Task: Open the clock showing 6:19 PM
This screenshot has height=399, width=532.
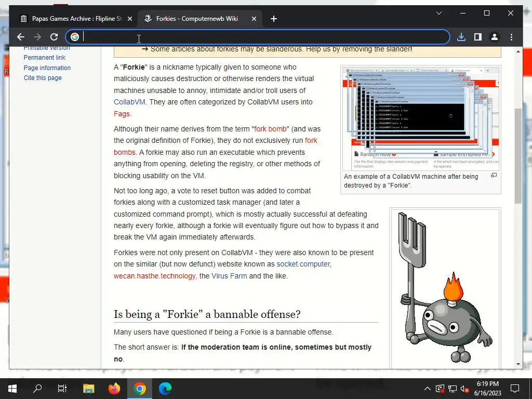Action: pos(487,389)
